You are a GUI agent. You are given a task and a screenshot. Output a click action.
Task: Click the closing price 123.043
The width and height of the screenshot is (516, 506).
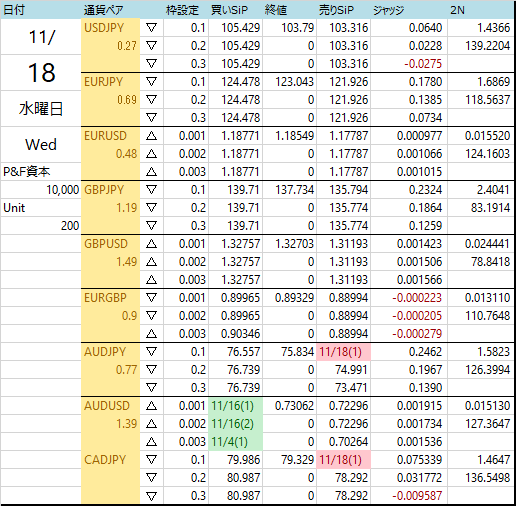pyautogui.click(x=295, y=82)
